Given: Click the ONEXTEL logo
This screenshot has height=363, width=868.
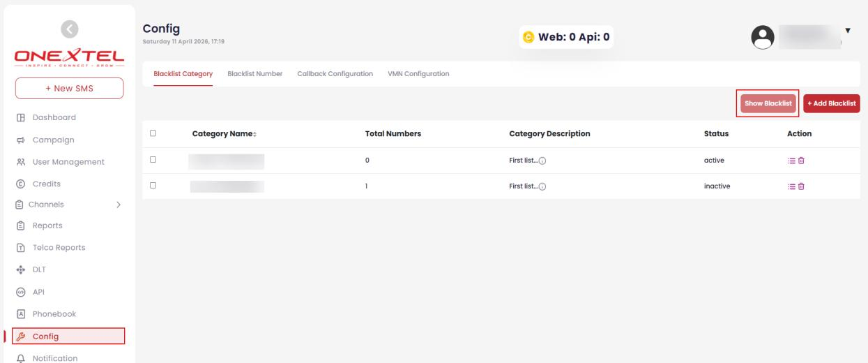Looking at the screenshot, I should (x=70, y=57).
